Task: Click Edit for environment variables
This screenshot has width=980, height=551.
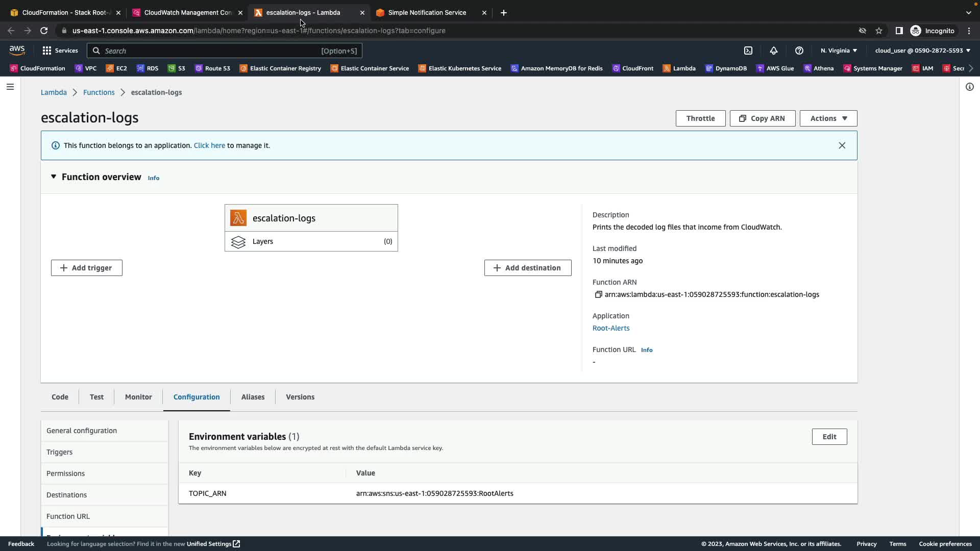Action: point(829,437)
